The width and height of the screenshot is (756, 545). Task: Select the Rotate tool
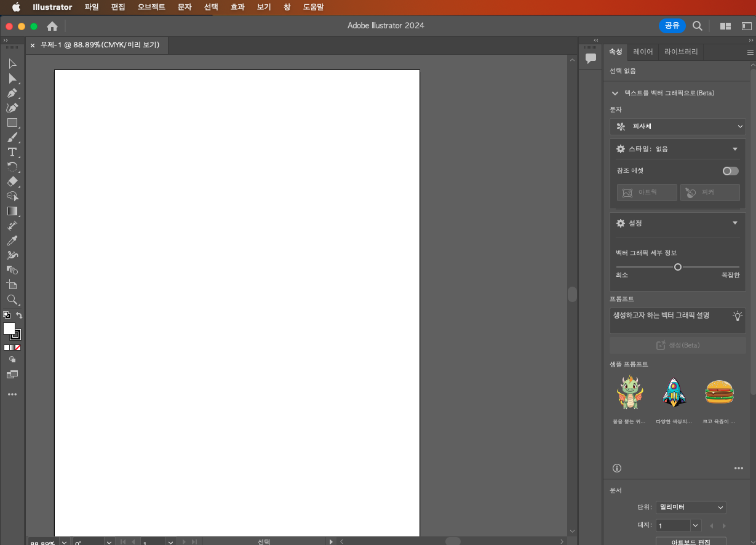pos(12,167)
